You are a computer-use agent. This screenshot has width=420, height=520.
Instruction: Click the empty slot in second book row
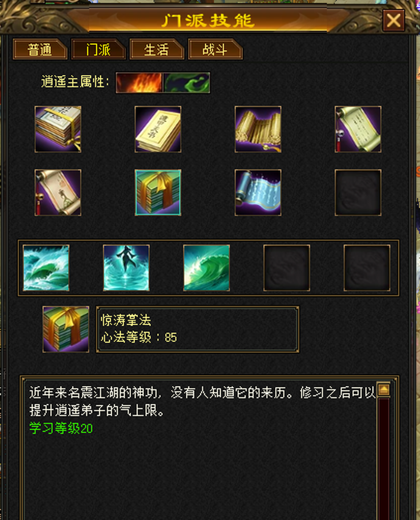tap(358, 193)
